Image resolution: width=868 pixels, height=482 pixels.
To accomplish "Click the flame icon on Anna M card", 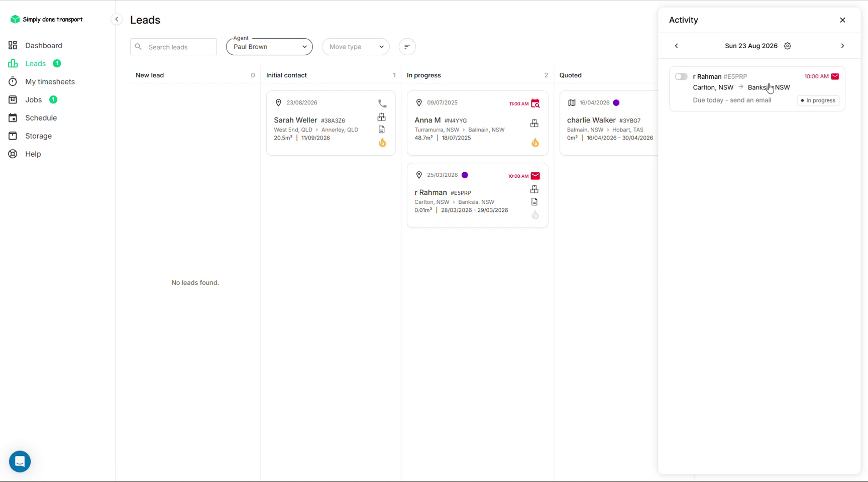I will pos(535,143).
